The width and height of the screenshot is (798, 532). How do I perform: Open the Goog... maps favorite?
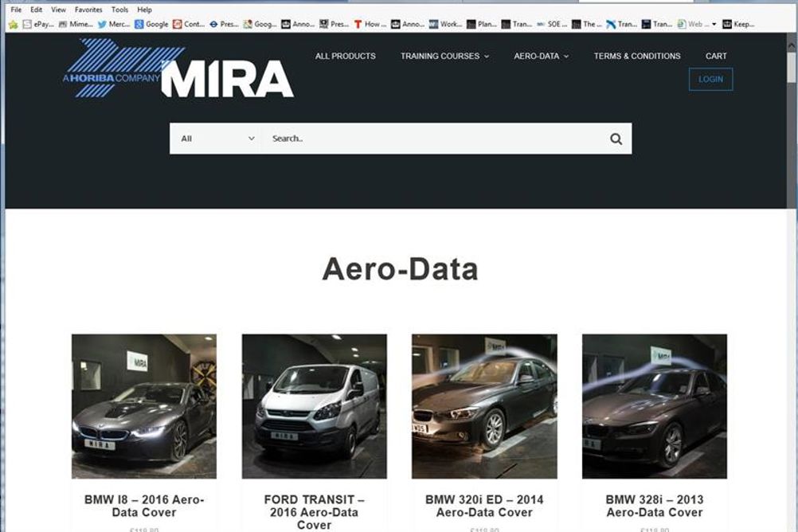pyautogui.click(x=260, y=24)
